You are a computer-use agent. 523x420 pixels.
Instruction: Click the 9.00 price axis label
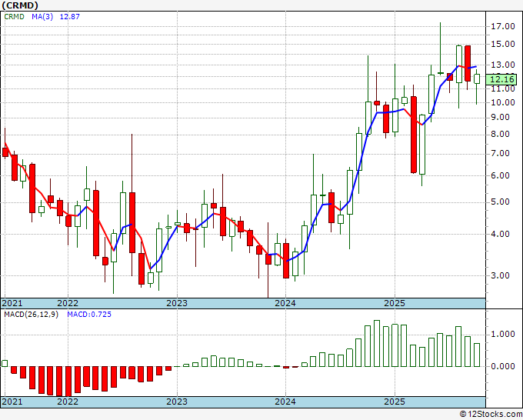click(500, 118)
